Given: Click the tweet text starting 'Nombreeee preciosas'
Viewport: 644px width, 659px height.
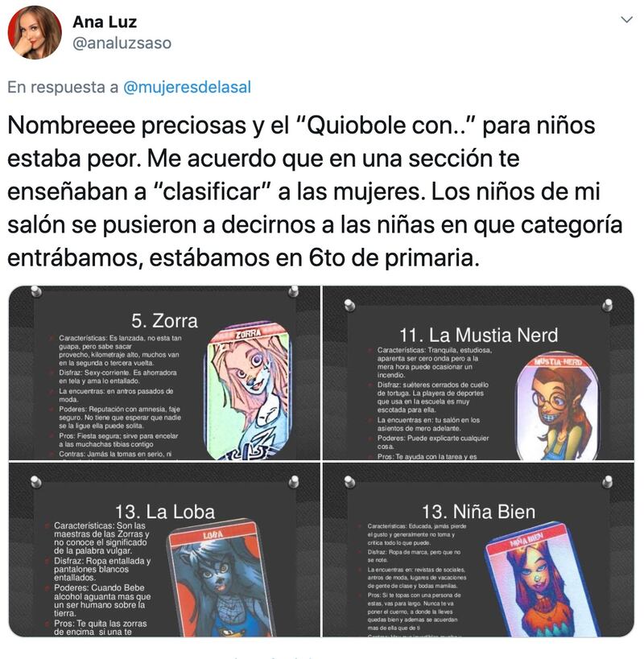Looking at the screenshot, I should click(x=315, y=192).
